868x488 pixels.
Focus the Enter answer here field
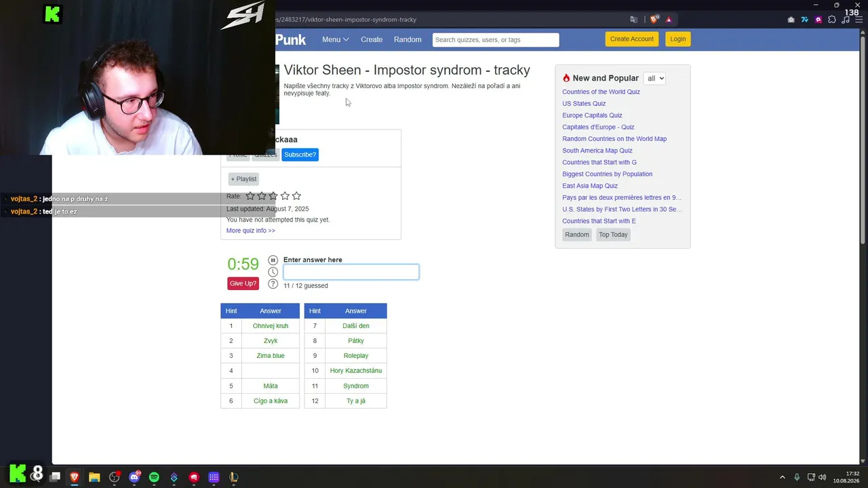click(351, 272)
